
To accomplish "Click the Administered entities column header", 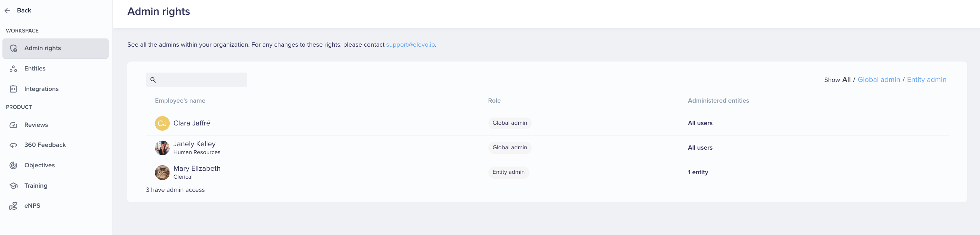I will click(718, 101).
